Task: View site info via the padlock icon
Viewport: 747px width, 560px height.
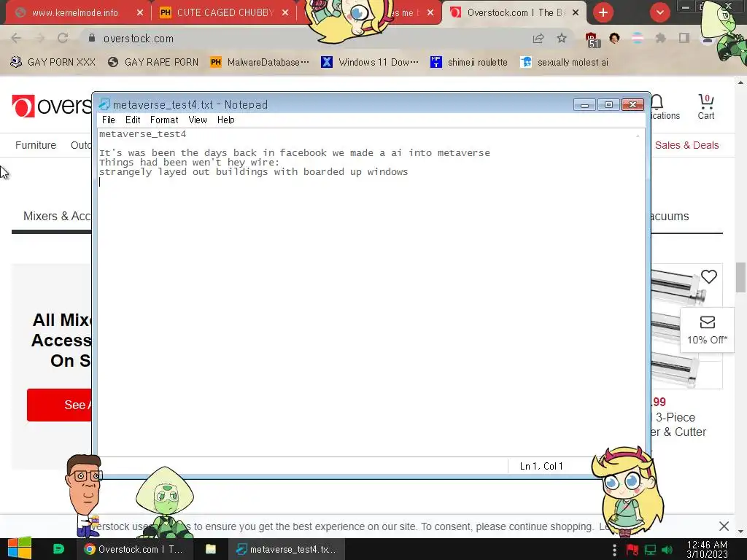Action: pos(92,38)
